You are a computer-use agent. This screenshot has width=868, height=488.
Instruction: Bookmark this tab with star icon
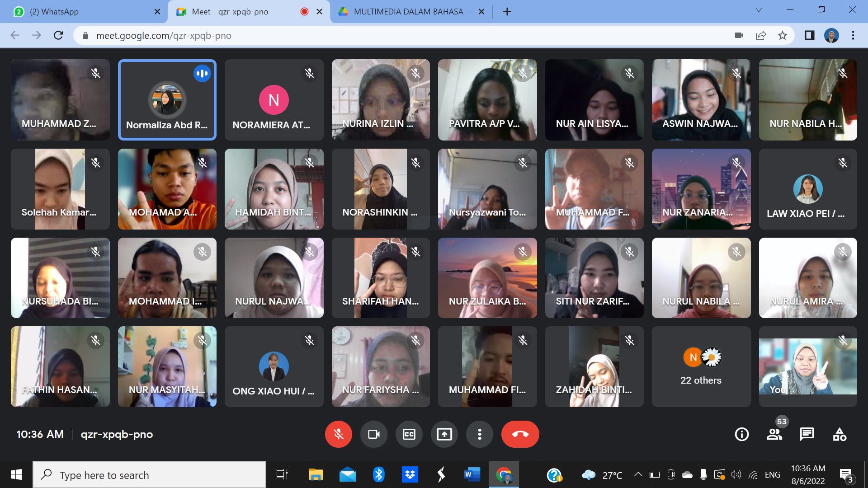pos(783,35)
